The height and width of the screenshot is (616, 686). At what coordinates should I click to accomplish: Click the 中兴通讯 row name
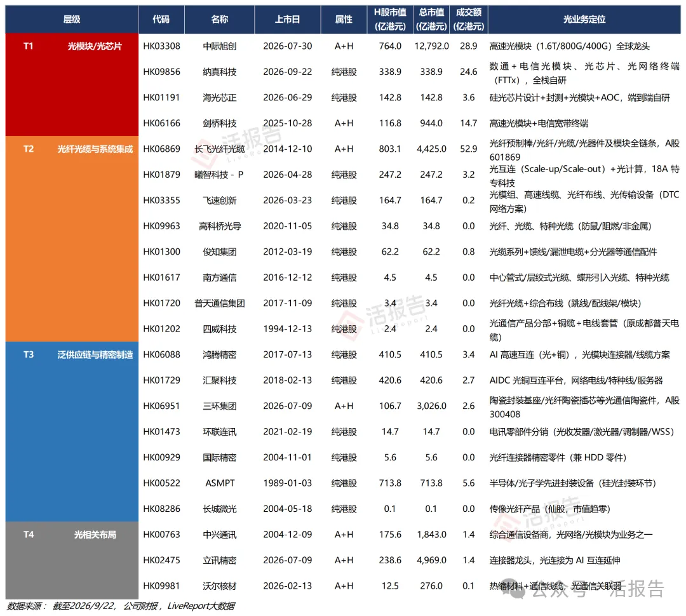point(220,535)
